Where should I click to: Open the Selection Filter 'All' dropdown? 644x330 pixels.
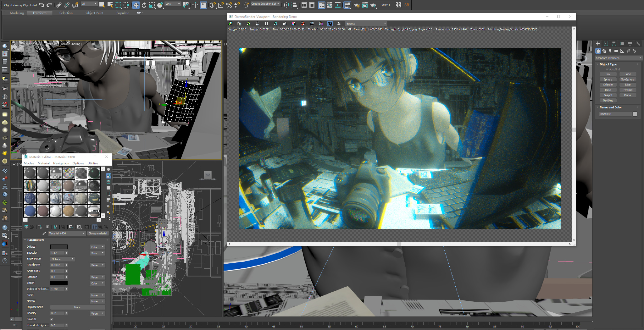coord(89,4)
